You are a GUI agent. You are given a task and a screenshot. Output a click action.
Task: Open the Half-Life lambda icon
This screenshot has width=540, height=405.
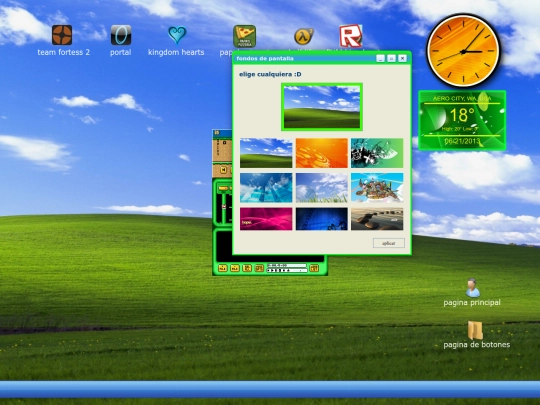pyautogui.click(x=304, y=36)
